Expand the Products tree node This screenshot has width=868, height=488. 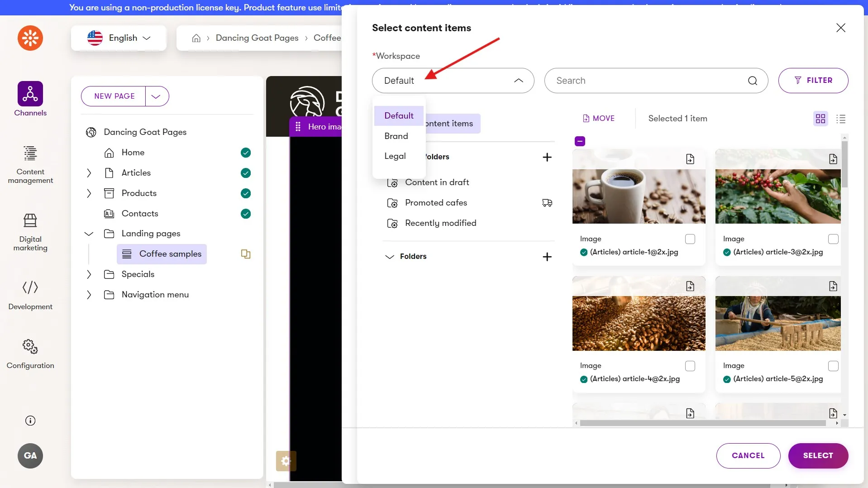pos(89,193)
